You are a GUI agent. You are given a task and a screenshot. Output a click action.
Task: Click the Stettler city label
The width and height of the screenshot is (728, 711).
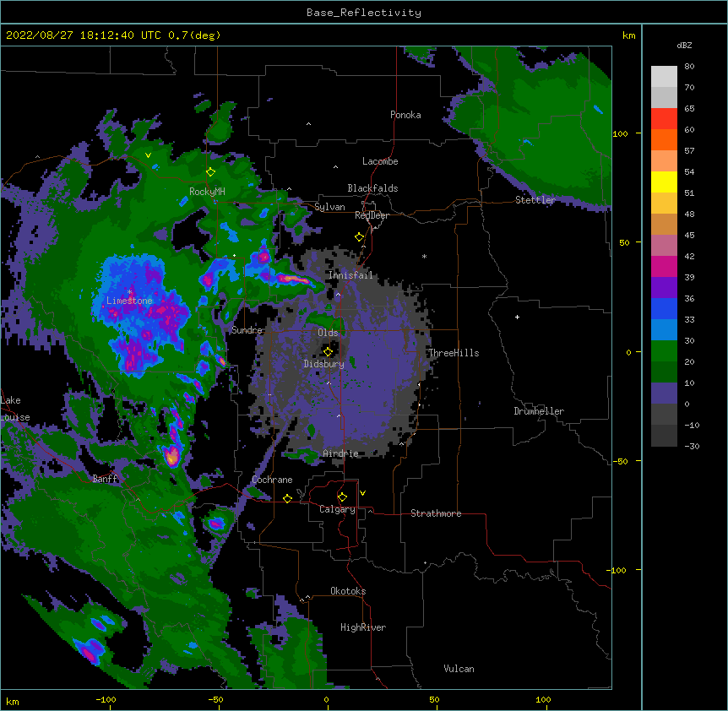[x=535, y=200]
